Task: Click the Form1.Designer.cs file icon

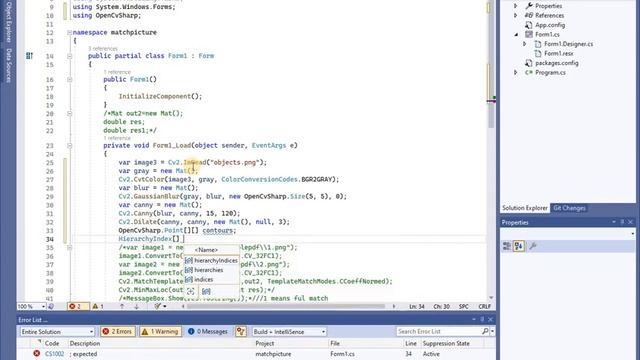Action: [538, 44]
